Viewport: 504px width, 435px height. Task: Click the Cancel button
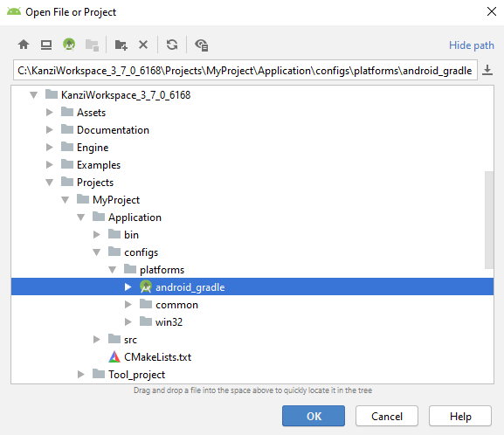coord(387,416)
